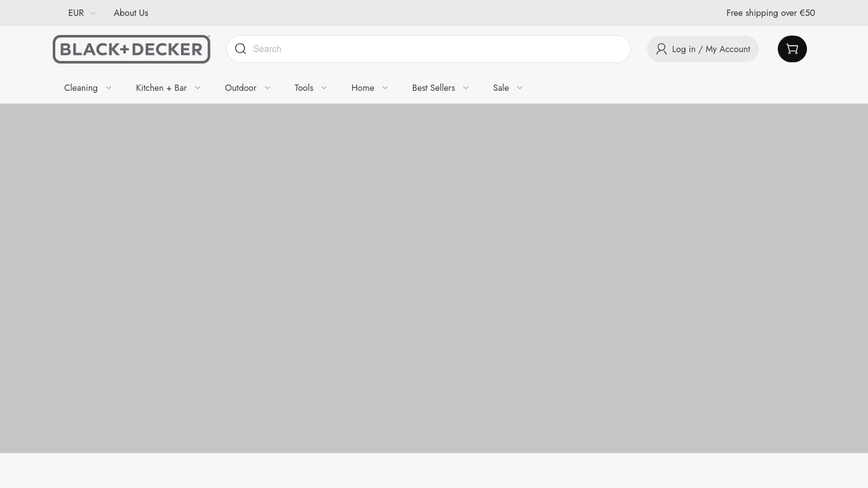Image resolution: width=868 pixels, height=488 pixels.
Task: Expand the Outdoor menu chevron
Action: point(268,88)
